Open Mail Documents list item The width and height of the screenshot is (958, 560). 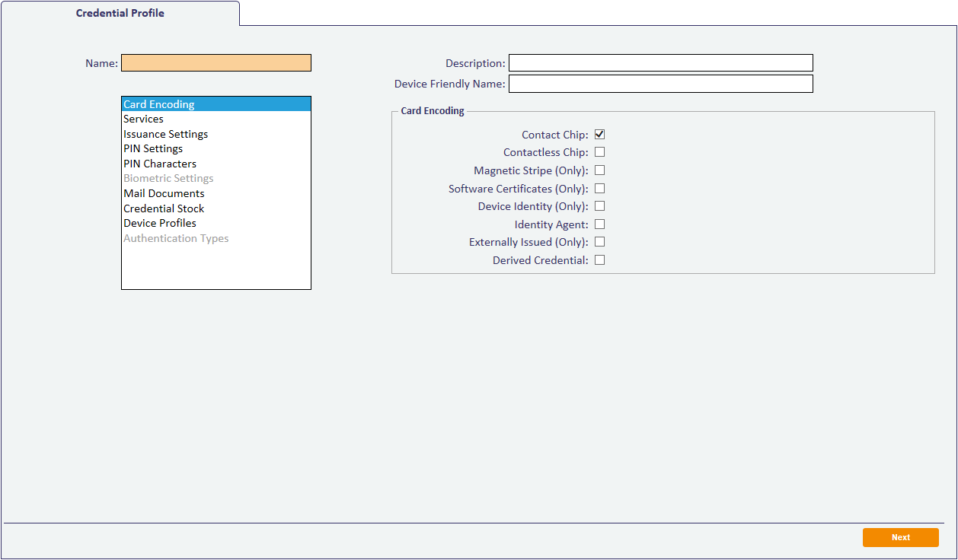tap(164, 193)
